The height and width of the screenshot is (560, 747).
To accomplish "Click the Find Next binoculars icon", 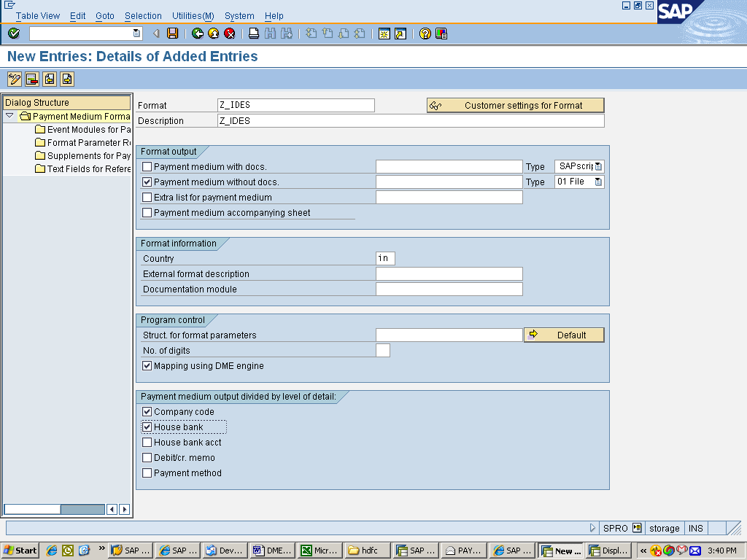I will point(286,34).
